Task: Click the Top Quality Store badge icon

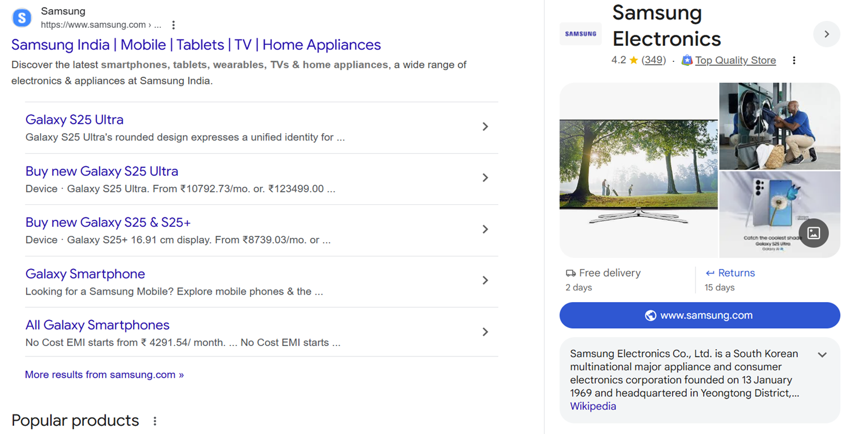Action: (687, 60)
